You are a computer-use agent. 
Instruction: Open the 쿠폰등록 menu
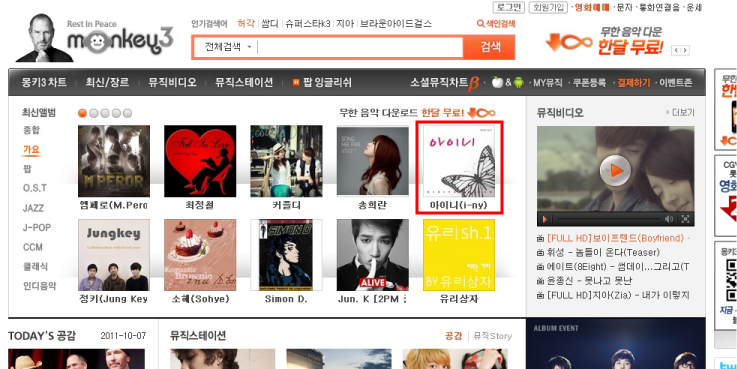click(x=589, y=83)
